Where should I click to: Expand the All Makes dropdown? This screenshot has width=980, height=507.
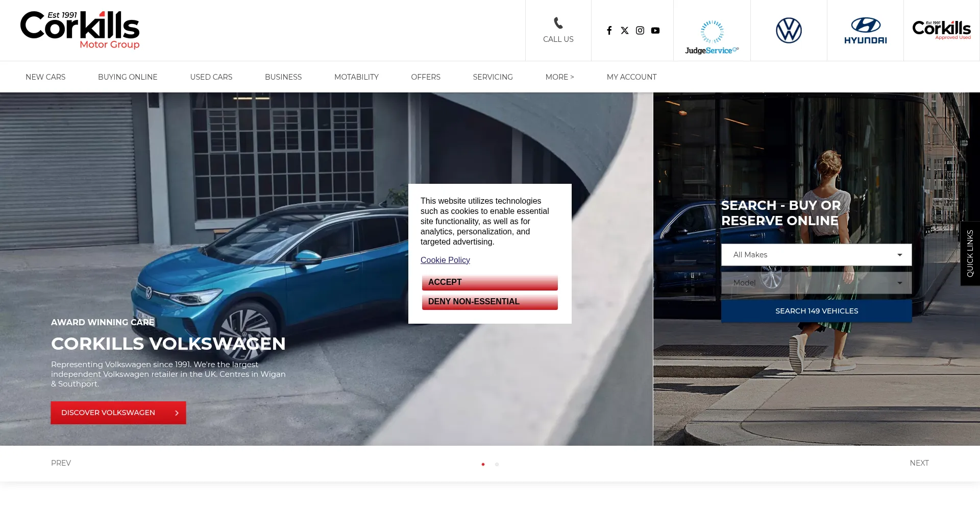[817, 255]
